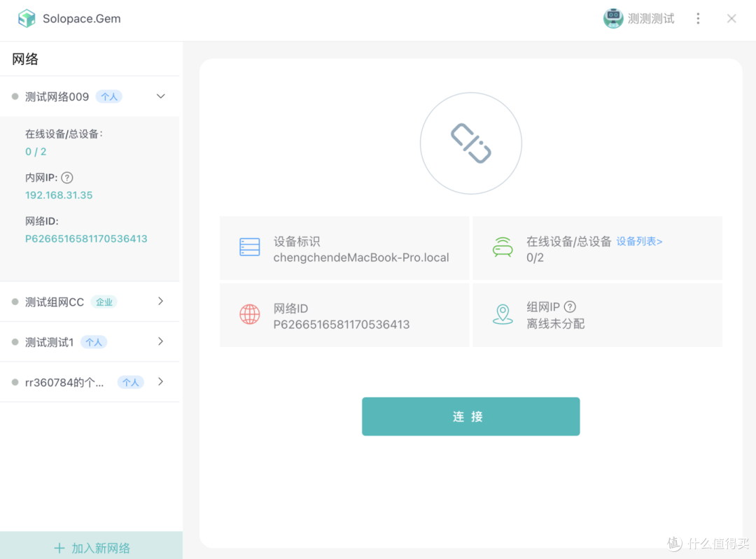Click the 0/2 value in main panel
Screen dimensions: 756x559
(535, 258)
